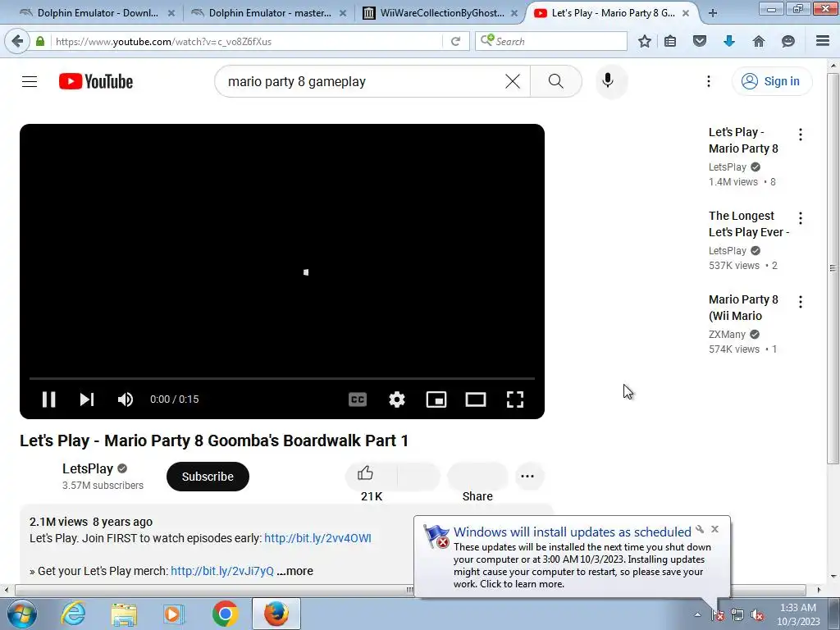This screenshot has height=630, width=840.
Task: Focus the Firefox URL address bar
Action: [x=246, y=41]
